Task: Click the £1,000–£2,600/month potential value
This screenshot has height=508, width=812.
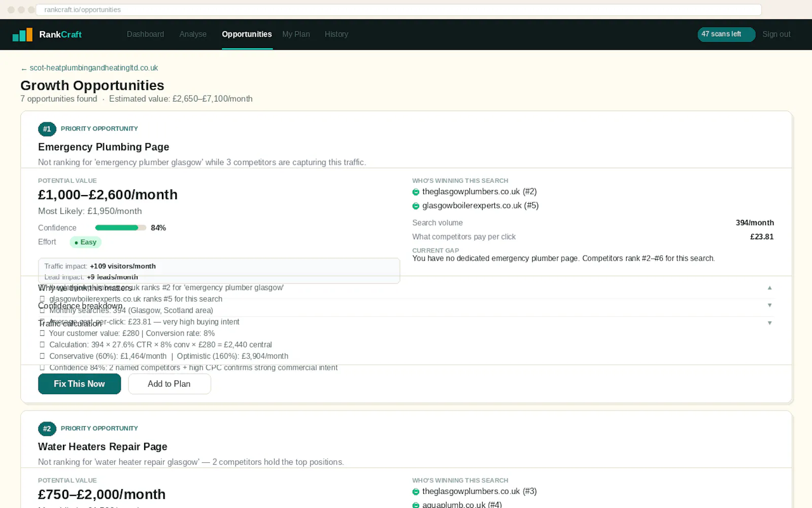Action: 108,195
